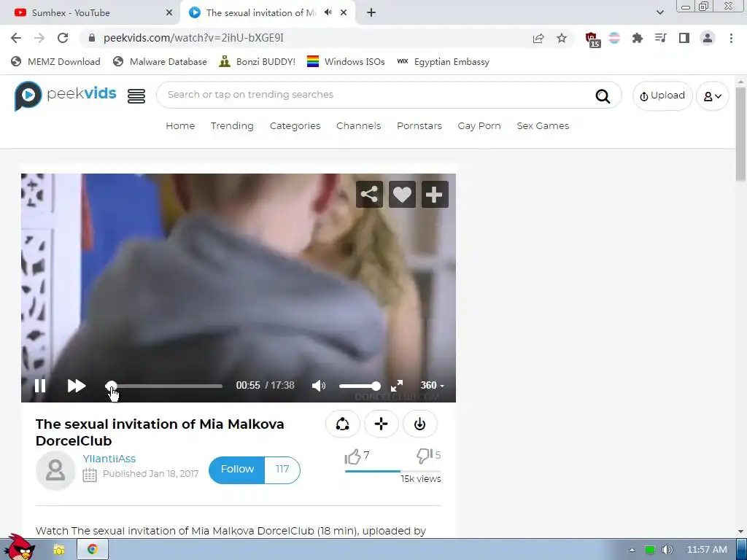Screen dimensions: 747x560
Task: Open the ad blocker extension showing 15
Action: (x=592, y=39)
